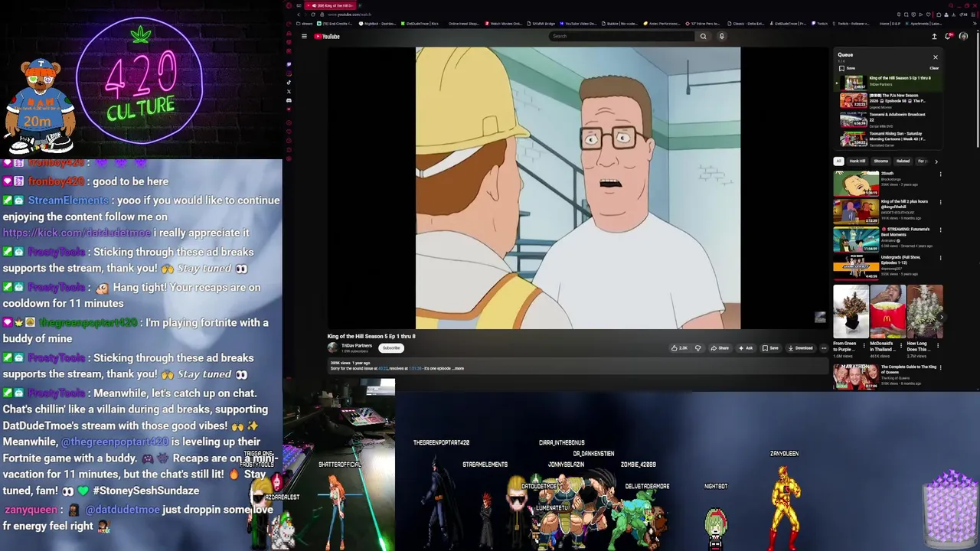Screen dimensions: 980x551
Task: Download the King of the Hill video
Action: tap(800, 348)
